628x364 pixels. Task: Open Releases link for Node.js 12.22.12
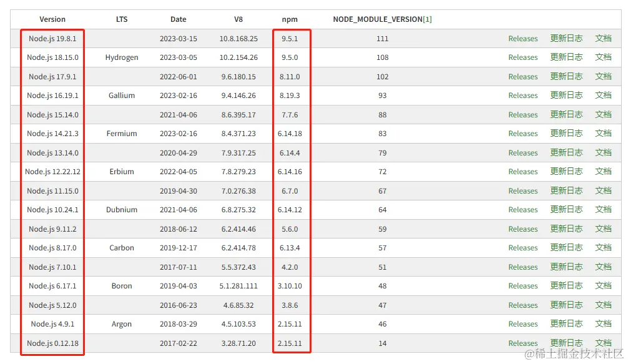523,172
